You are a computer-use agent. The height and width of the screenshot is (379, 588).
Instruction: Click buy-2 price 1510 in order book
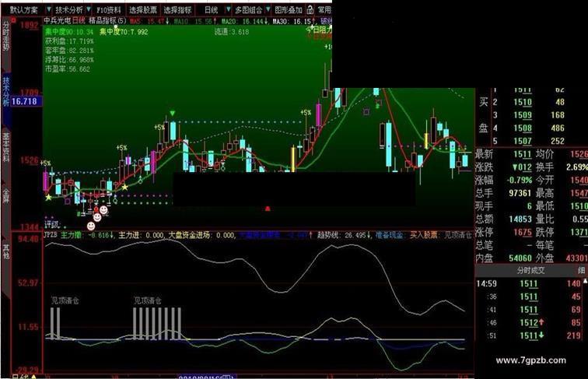coord(523,102)
